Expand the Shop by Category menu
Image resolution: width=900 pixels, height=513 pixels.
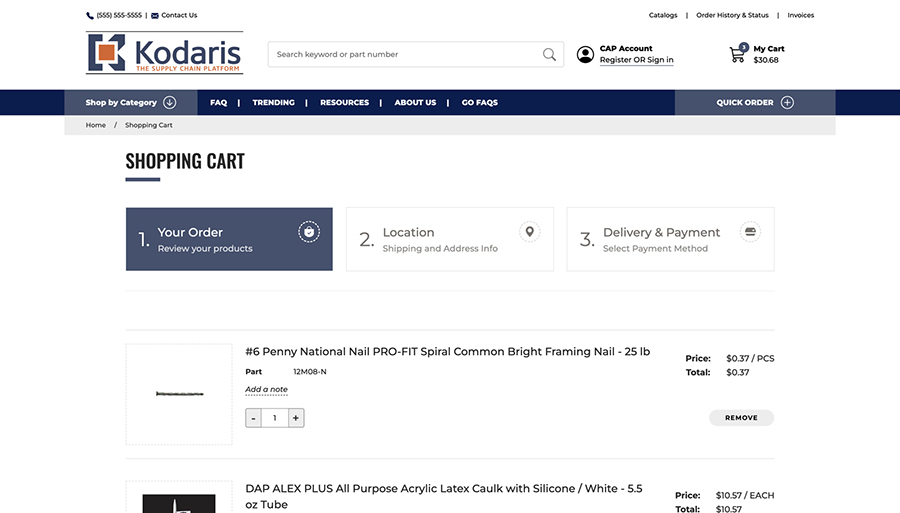coord(131,103)
